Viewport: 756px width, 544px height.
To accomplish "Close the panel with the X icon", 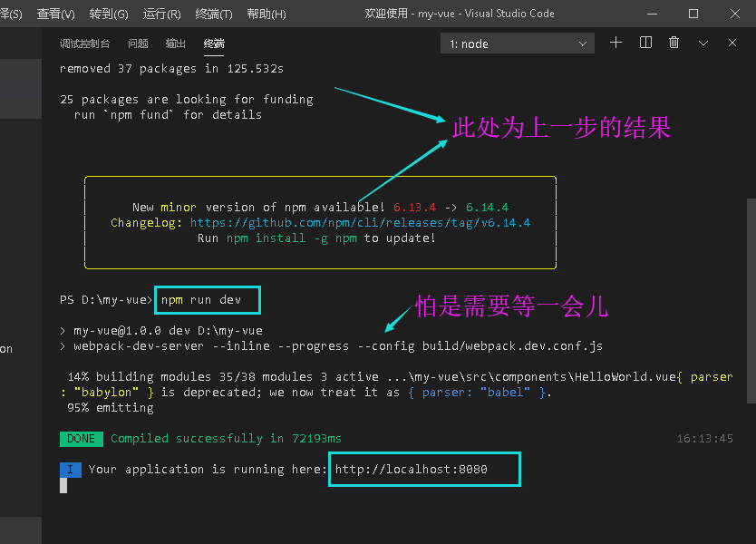I will pos(732,43).
